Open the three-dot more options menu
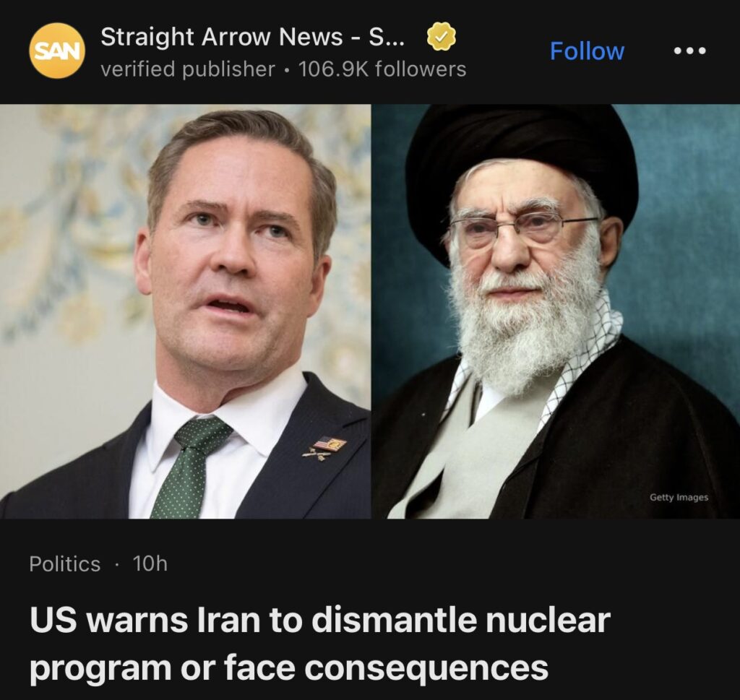740x700 pixels. point(689,51)
